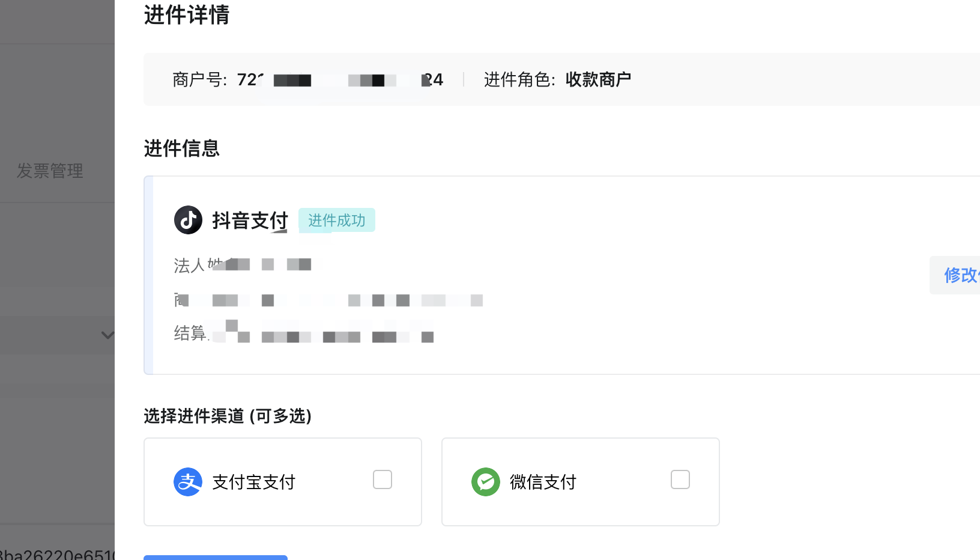Tick the 支付宝支付 checkbox
The width and height of the screenshot is (980, 560).
pos(383,479)
